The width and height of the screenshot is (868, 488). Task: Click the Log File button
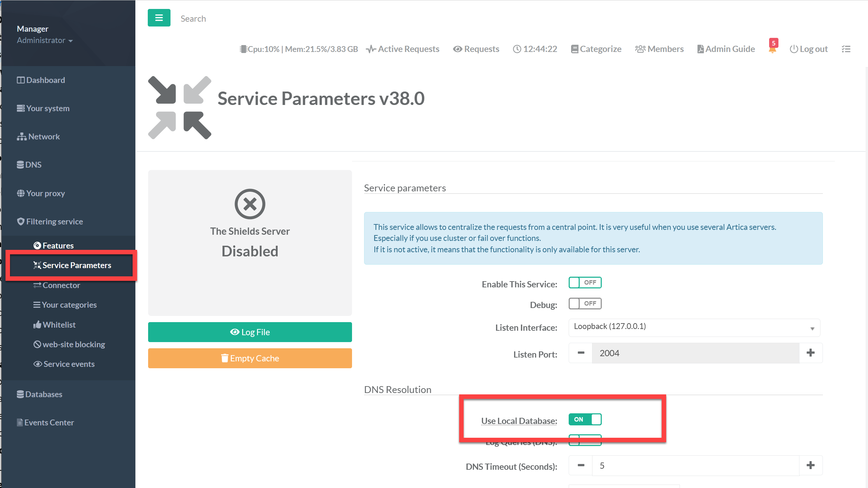250,332
